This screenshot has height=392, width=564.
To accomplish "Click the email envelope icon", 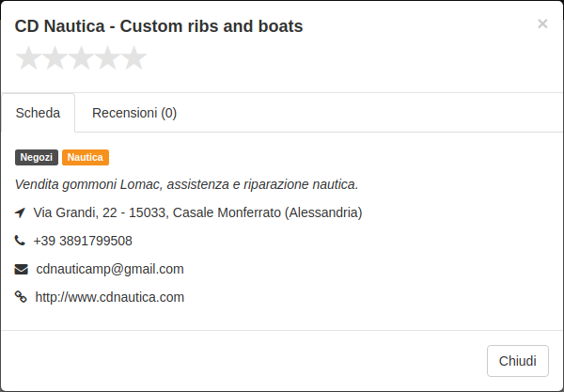I will coord(22,269).
